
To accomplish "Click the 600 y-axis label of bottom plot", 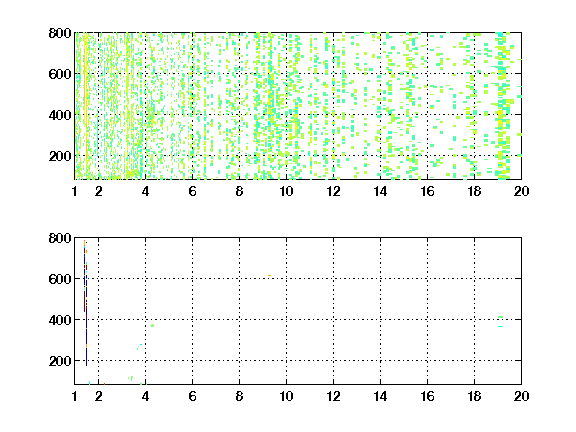I will tap(60, 279).
